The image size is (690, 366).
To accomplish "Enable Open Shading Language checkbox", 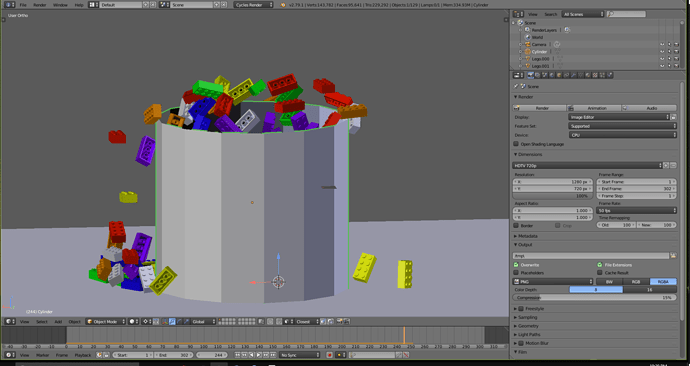I will click(516, 144).
